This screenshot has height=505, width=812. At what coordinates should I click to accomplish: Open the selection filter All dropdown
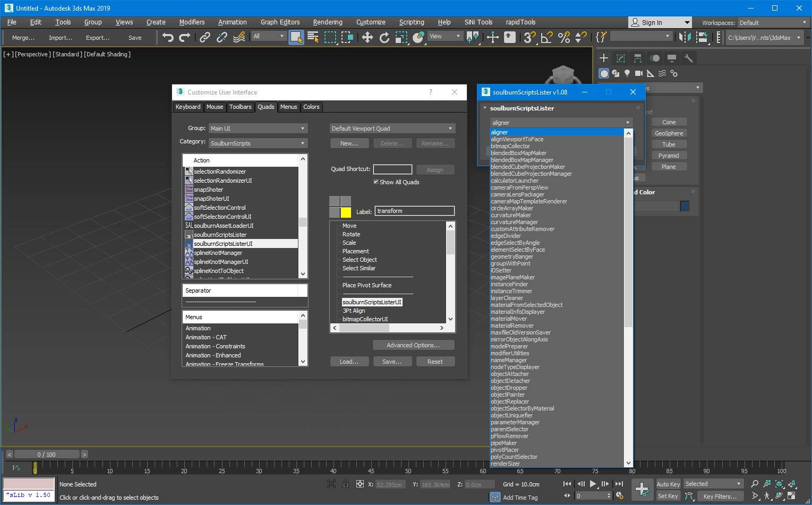268,36
